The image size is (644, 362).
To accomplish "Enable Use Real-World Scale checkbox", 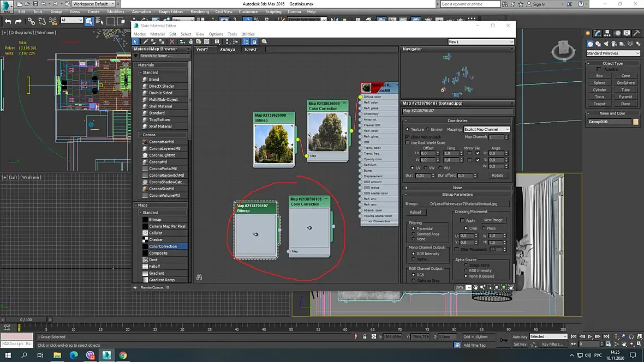I will [407, 143].
